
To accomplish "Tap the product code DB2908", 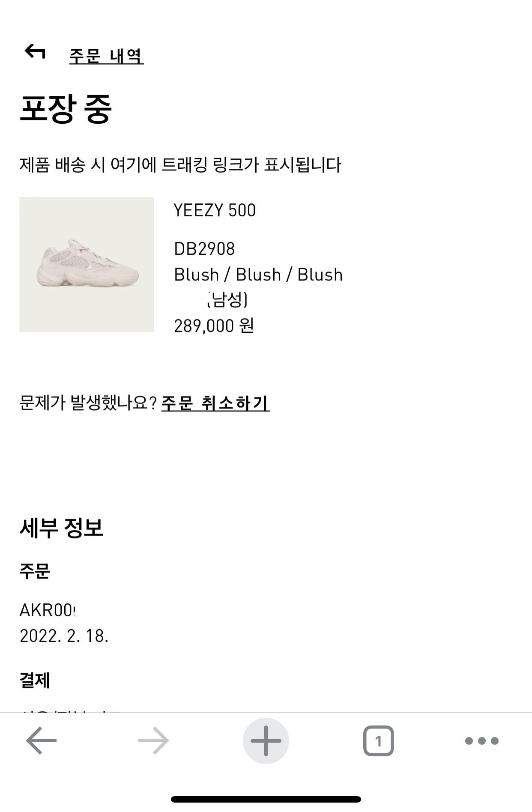I will click(x=204, y=249).
